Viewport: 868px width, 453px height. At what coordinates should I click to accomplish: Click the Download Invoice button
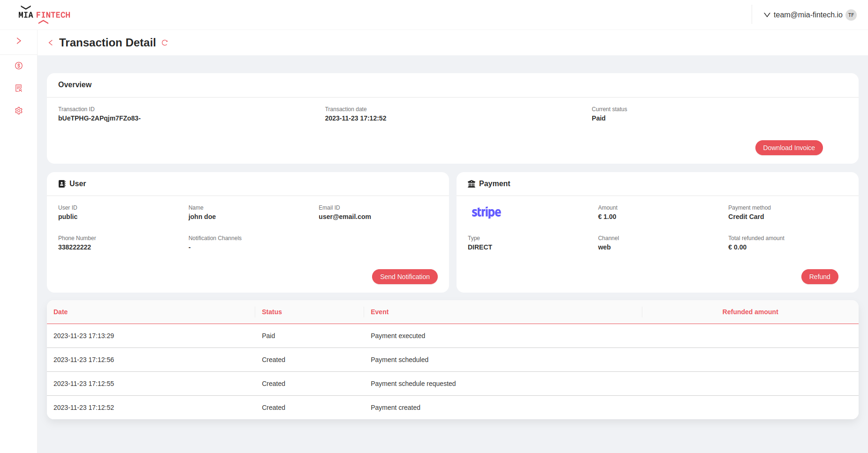click(789, 148)
